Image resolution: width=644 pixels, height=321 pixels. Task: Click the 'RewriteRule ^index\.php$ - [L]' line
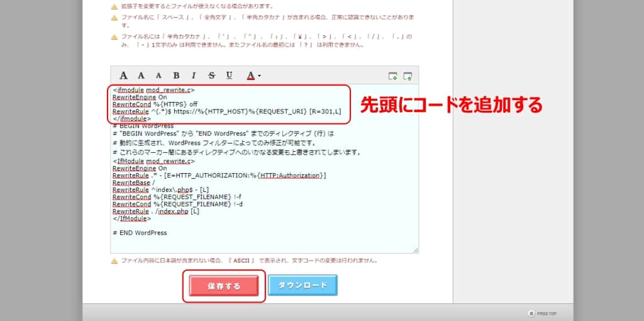[x=161, y=189]
